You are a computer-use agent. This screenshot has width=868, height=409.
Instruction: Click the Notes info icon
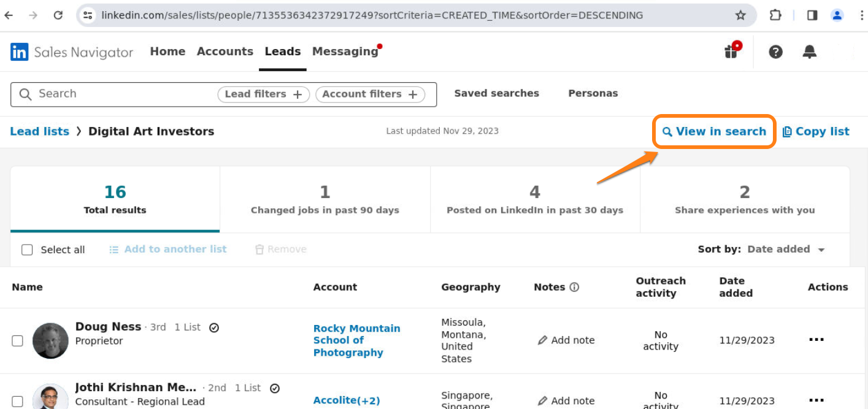[574, 287]
